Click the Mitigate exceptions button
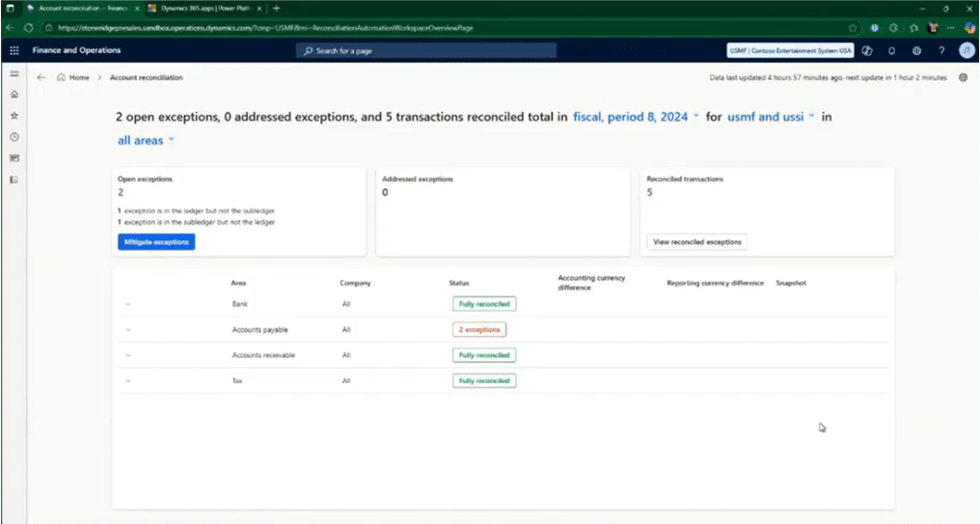The width and height of the screenshot is (980, 524). [x=156, y=241]
